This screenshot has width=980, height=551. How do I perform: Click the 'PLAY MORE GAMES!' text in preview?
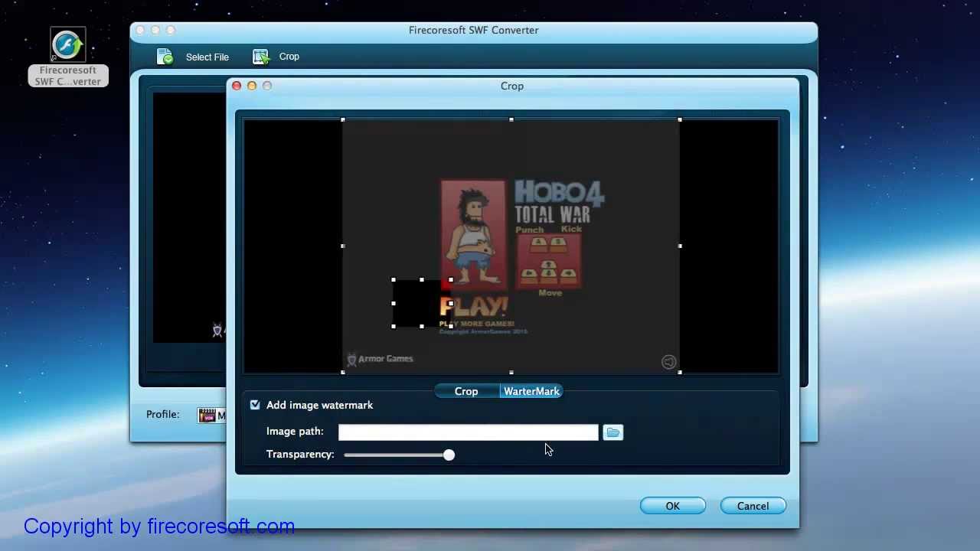click(476, 324)
